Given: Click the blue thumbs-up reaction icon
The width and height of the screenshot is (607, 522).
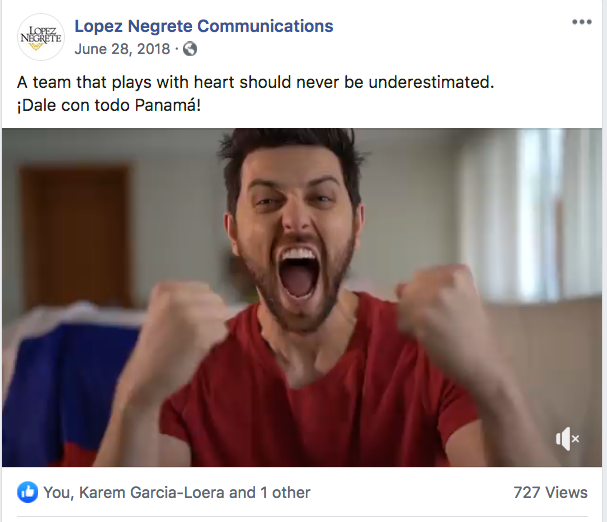Looking at the screenshot, I should (27, 492).
